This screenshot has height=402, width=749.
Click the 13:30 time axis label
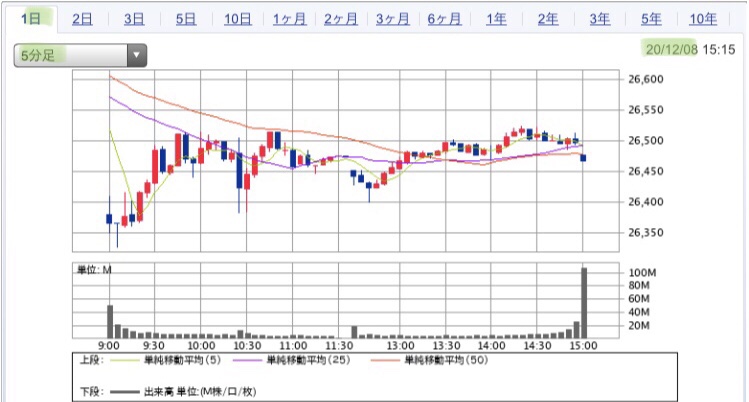446,346
